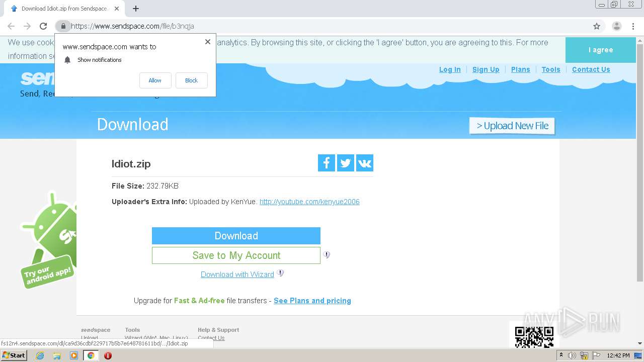The image size is (644, 362).
Task: Open a new browser tab
Action: tap(136, 9)
